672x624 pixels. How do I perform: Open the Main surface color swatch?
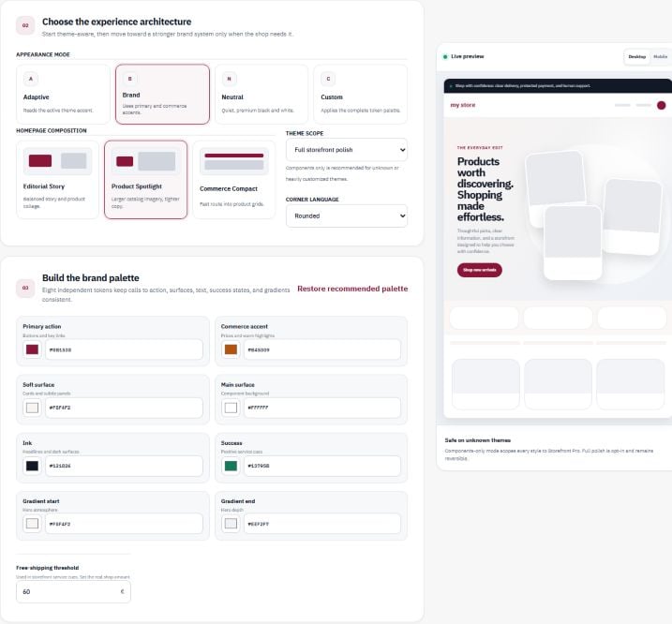click(x=231, y=408)
